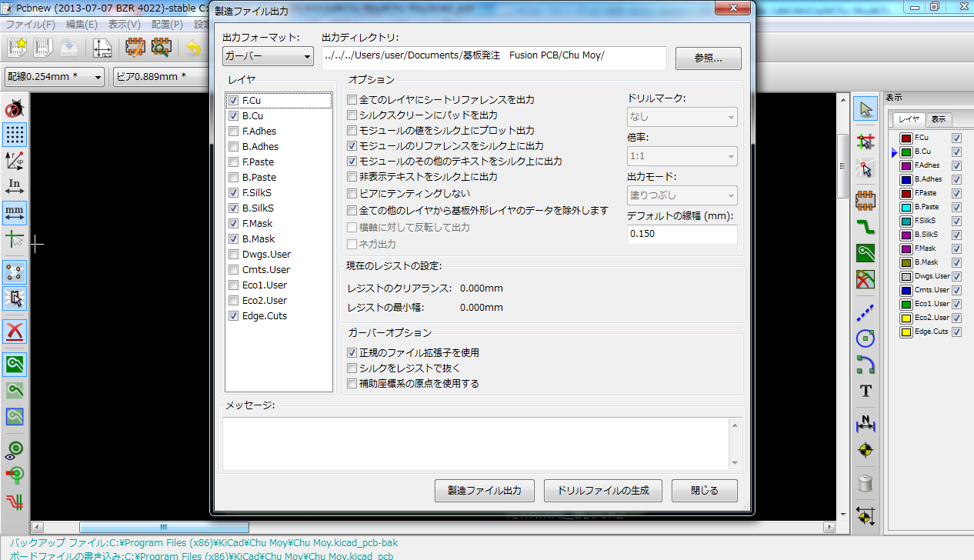Click the 出力ディレクトリ path field
This screenshot has width=974, height=560.
(x=493, y=58)
